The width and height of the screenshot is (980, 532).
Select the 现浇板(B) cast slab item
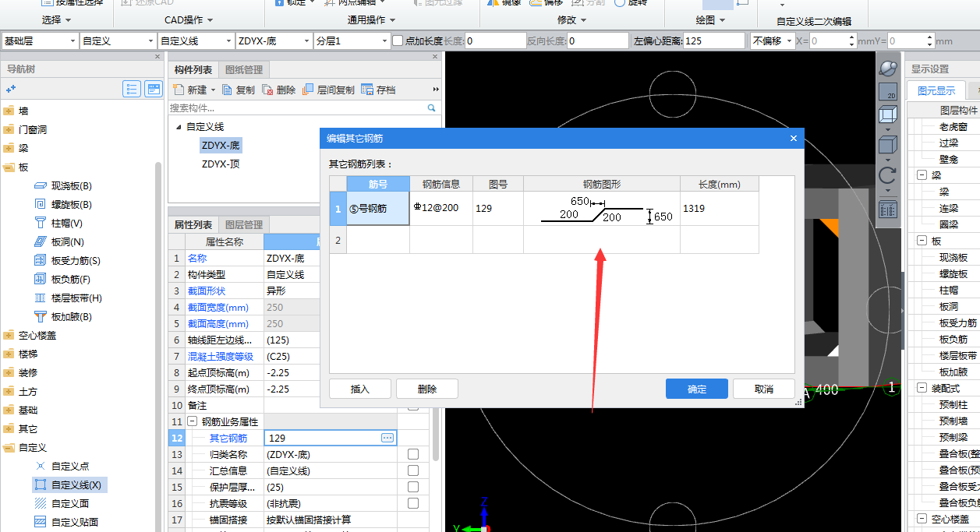point(63,186)
